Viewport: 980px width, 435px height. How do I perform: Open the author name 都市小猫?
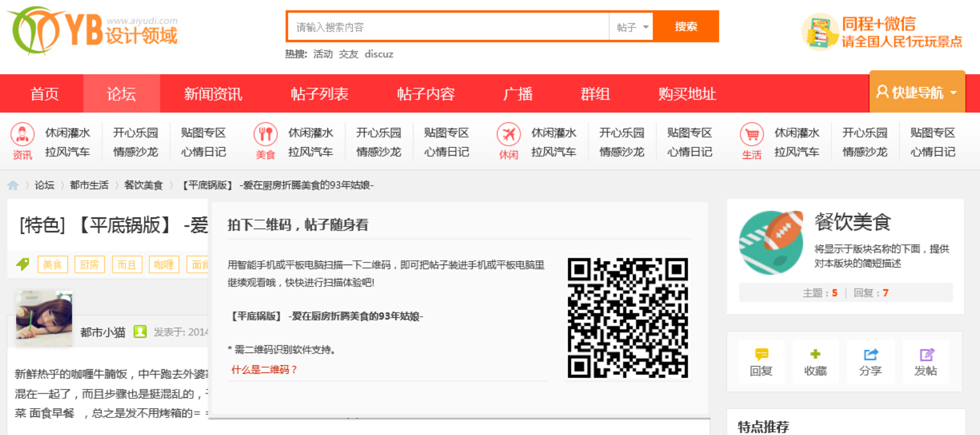(x=103, y=332)
